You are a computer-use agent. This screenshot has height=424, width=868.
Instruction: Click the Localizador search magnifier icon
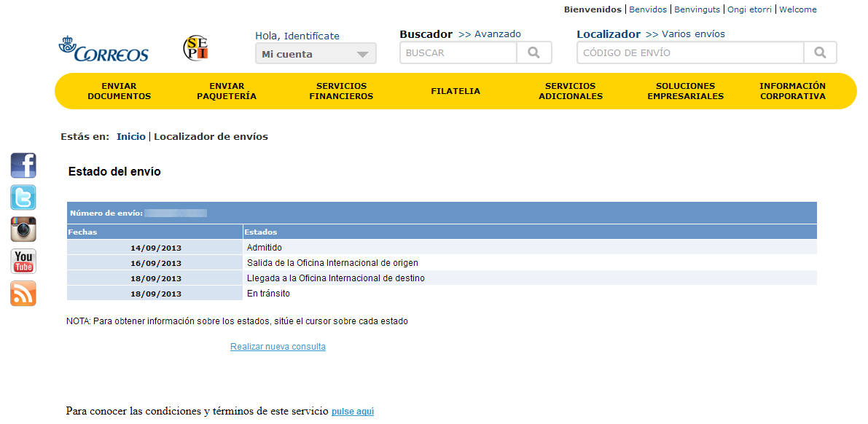tap(820, 52)
